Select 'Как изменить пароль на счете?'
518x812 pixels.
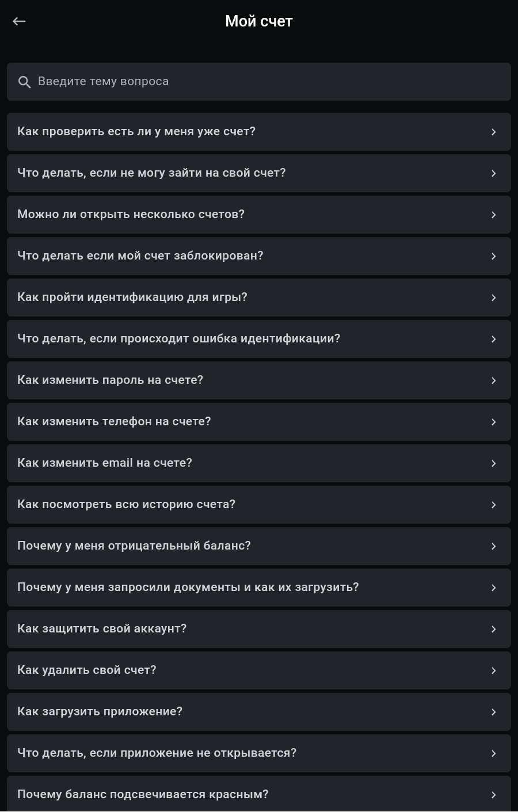(111, 380)
